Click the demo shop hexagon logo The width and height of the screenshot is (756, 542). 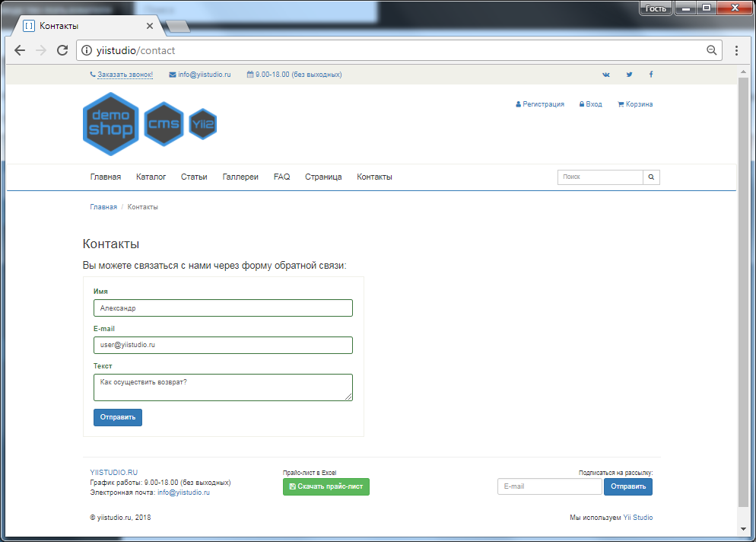click(111, 124)
